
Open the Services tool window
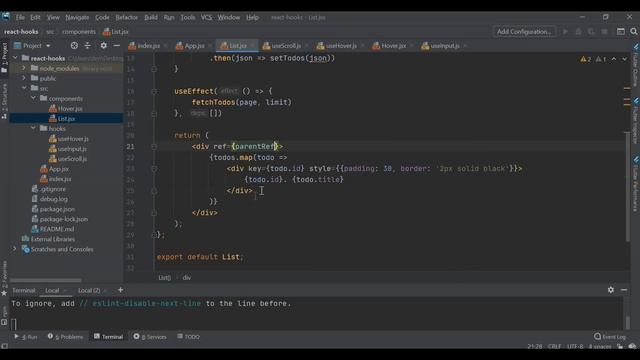pyautogui.click(x=150, y=337)
